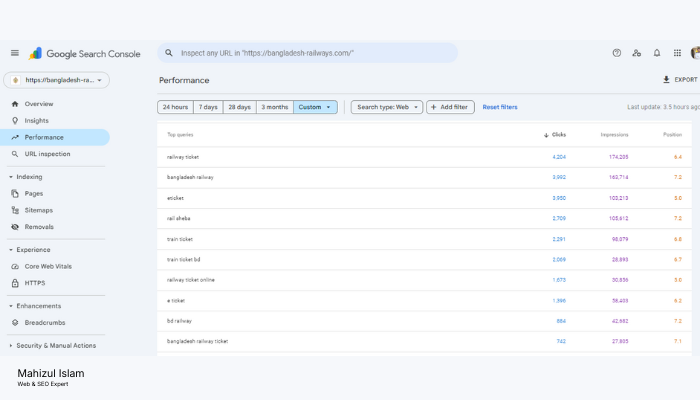Click the Removals hidden-eye icon
The height and width of the screenshot is (400, 700).
click(15, 227)
